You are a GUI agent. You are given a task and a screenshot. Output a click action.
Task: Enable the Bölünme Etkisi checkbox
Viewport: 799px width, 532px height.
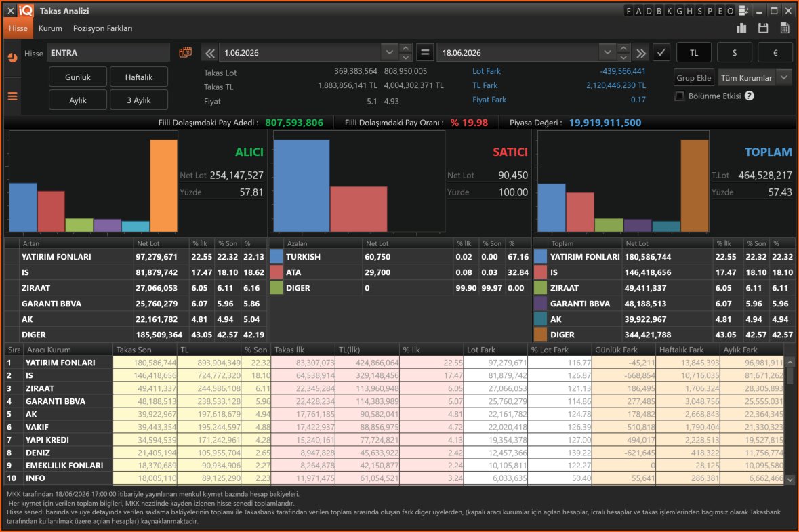pyautogui.click(x=679, y=96)
